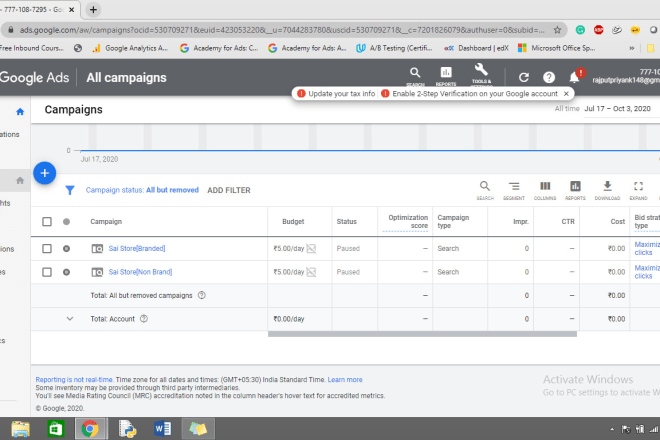Toggle status dot for Sai Store[Branded]
Screen dimensions: 660x440
click(67, 248)
